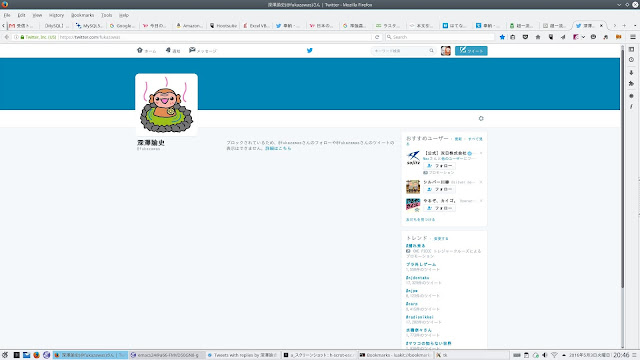Click the green lock site identity icon
Image resolution: width=640 pixels, height=360 pixels.
tap(22, 37)
